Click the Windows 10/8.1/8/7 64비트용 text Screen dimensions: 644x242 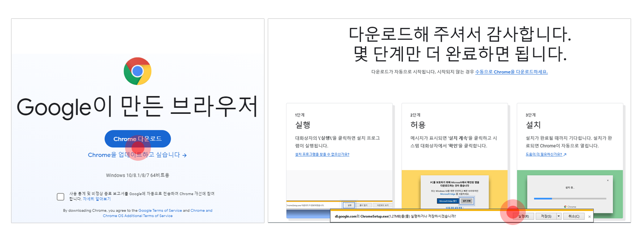pos(138,175)
